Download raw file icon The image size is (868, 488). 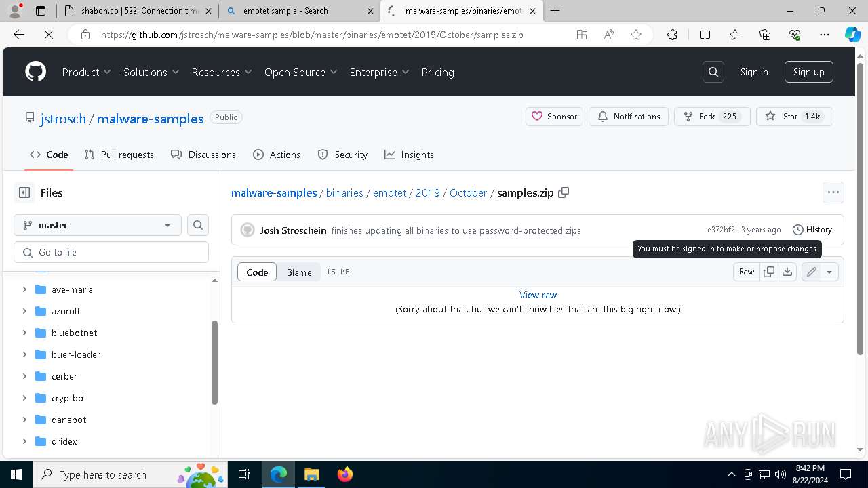click(787, 272)
